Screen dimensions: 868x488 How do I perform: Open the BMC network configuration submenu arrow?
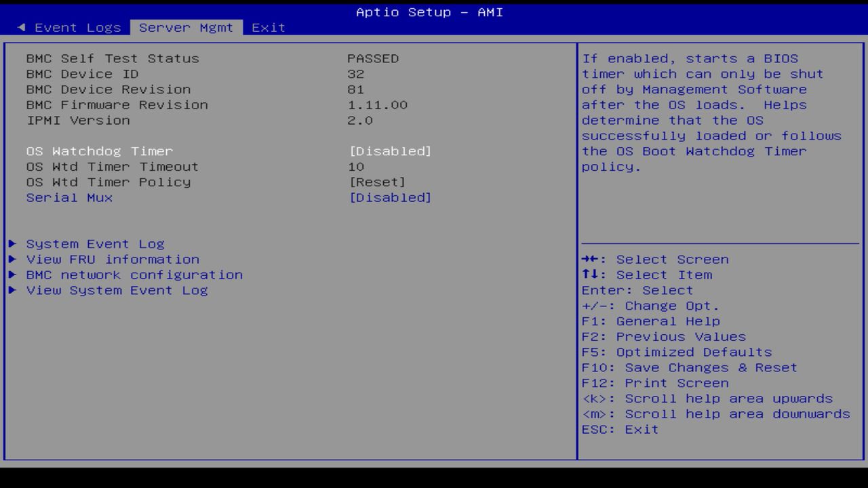[13, 274]
